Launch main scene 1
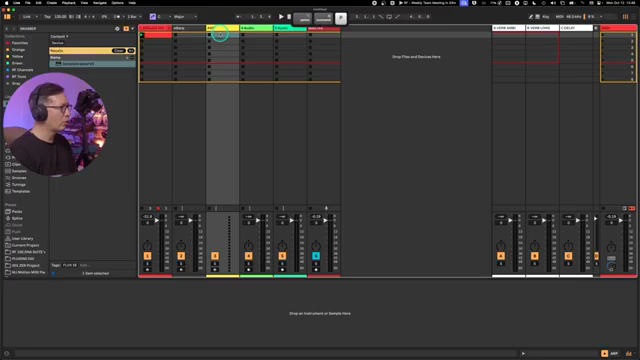The width and height of the screenshot is (640, 360). pos(602,35)
